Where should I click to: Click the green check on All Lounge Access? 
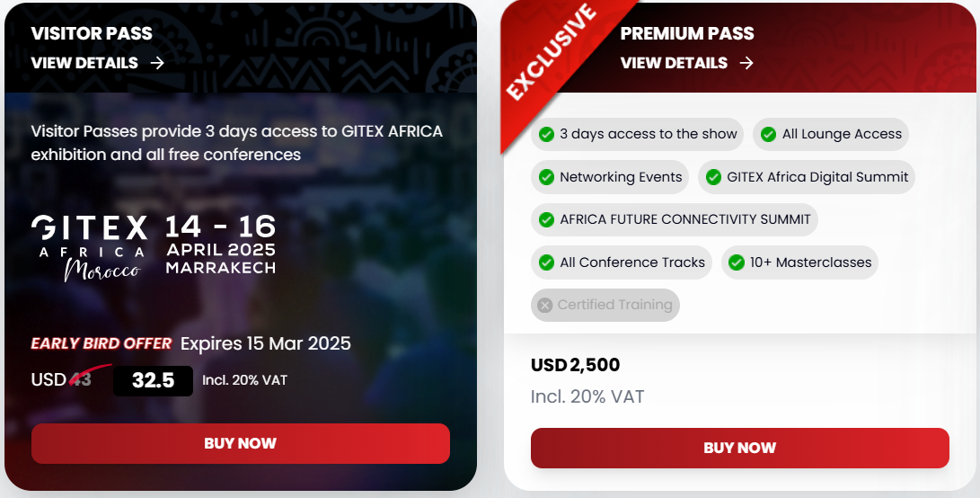pos(769,134)
